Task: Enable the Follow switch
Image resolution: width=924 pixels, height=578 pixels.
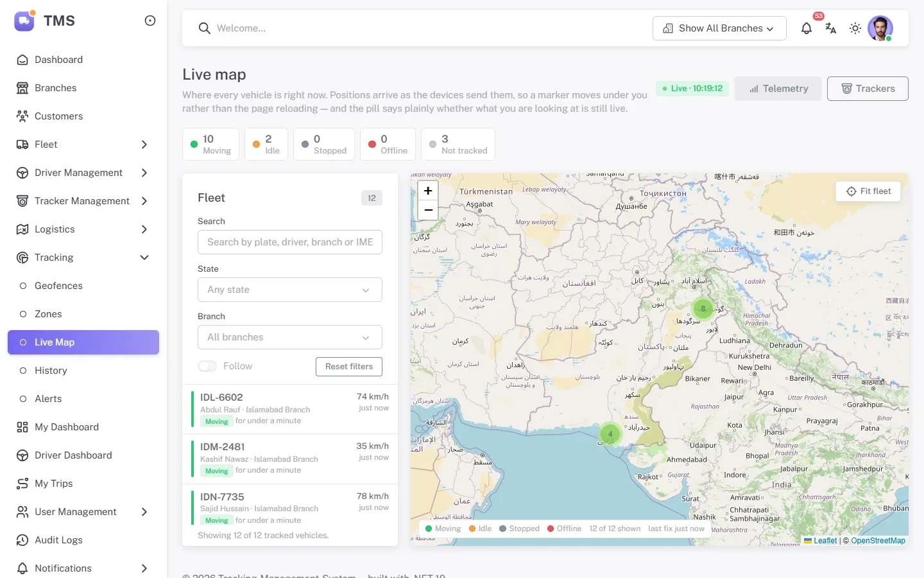Action: (x=207, y=366)
